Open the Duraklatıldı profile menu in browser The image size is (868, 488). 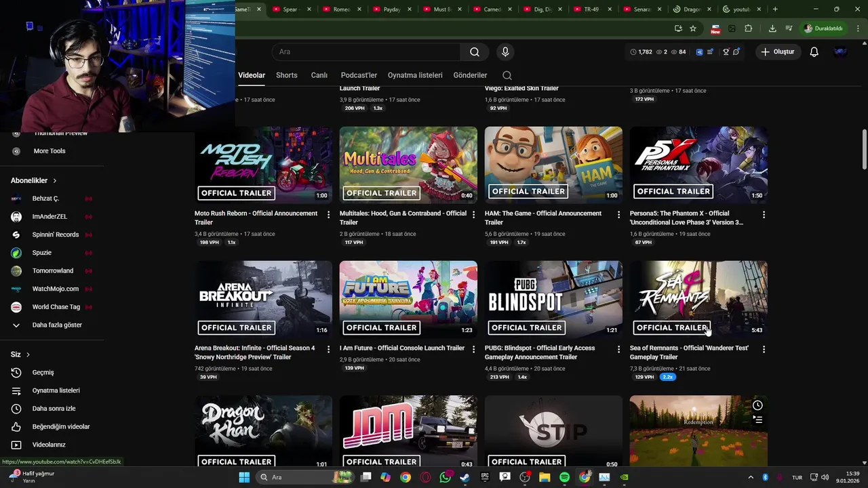823,28
